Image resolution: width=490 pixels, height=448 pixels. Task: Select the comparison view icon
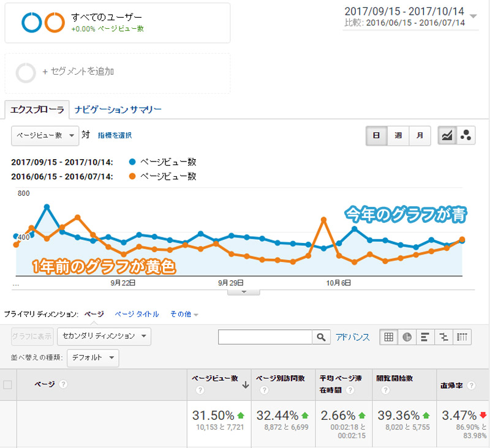pos(444,337)
